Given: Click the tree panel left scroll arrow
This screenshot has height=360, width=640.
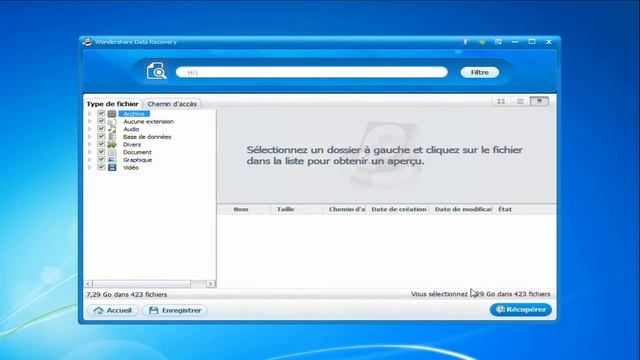Looking at the screenshot, I should point(88,284).
